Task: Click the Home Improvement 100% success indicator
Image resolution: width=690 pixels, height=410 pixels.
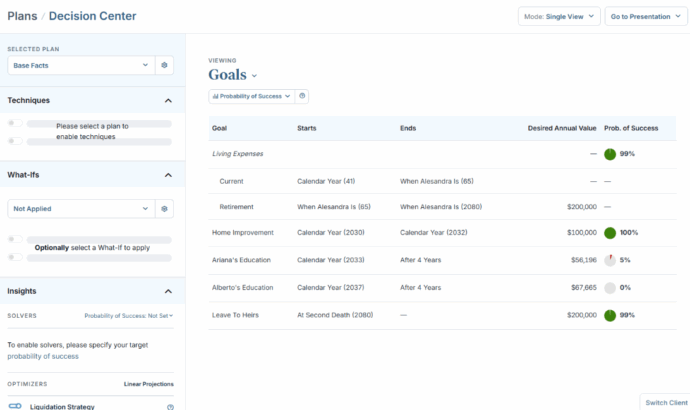Action: [x=610, y=233]
